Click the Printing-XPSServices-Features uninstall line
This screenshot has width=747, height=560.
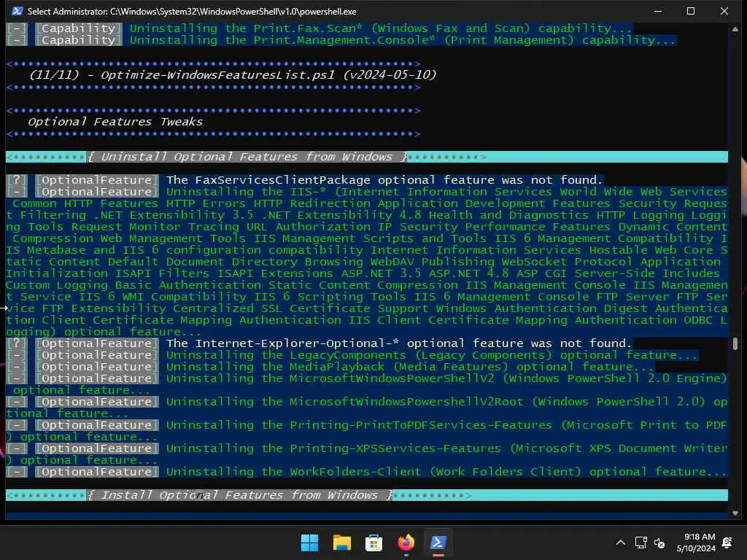point(367,454)
